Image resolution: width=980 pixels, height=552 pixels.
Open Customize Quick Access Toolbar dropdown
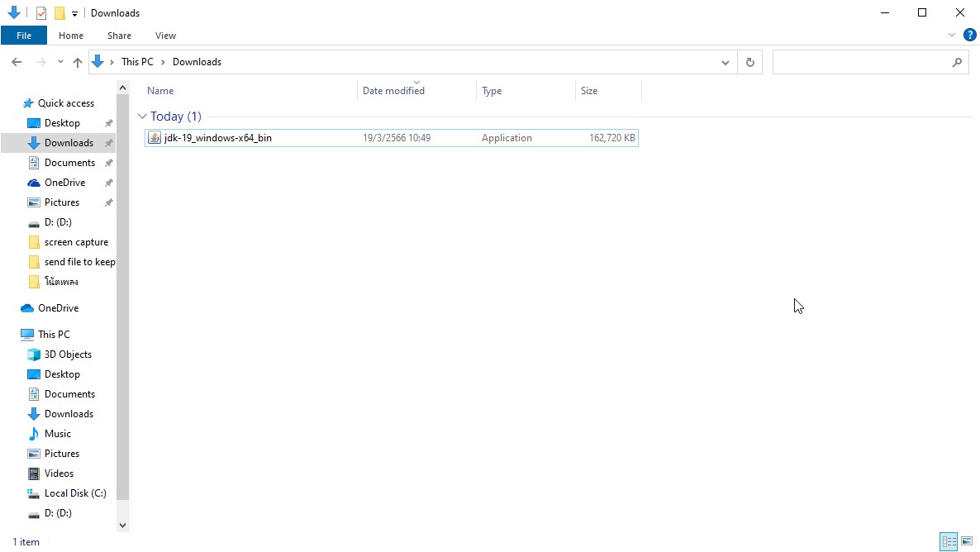point(74,13)
